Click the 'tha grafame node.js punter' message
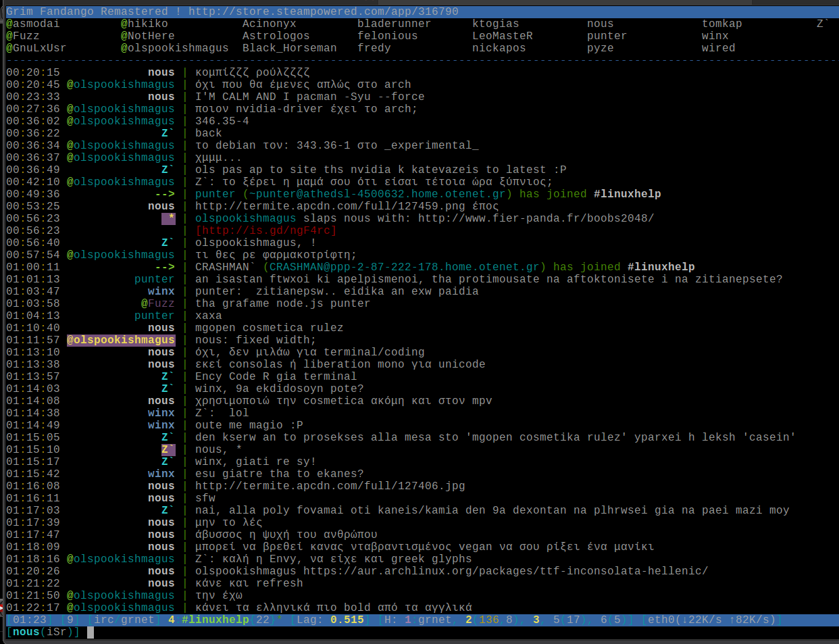The image size is (839, 644). (283, 303)
